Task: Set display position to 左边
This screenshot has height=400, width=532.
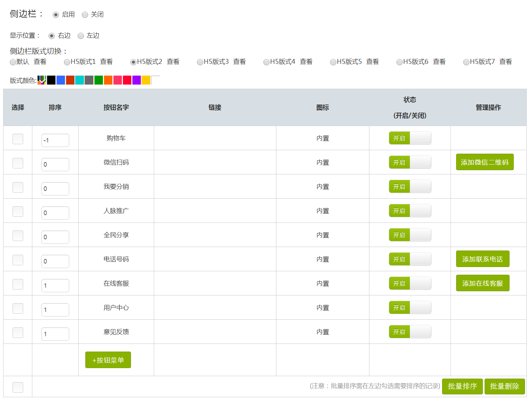Action: pyautogui.click(x=81, y=36)
